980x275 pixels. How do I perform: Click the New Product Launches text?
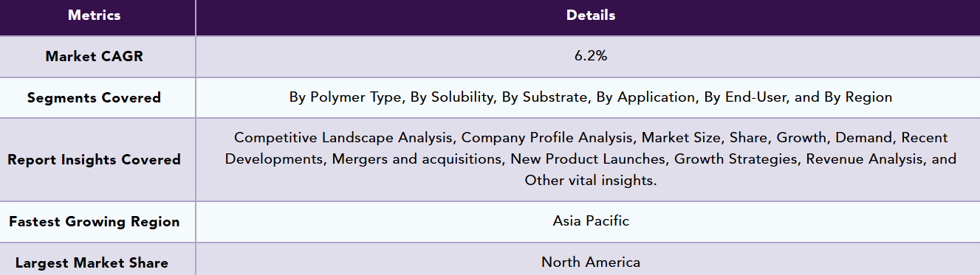pyautogui.click(x=589, y=159)
